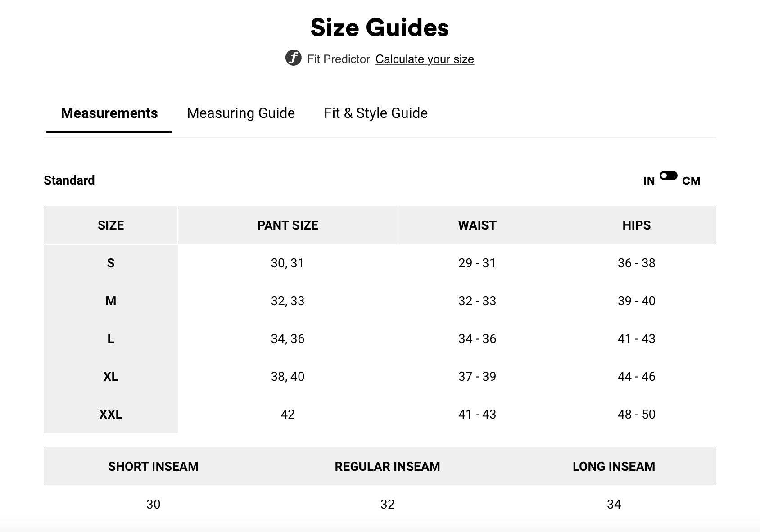Click the Fit Predictor text label
Screen dimensions: 760x532
(338, 59)
